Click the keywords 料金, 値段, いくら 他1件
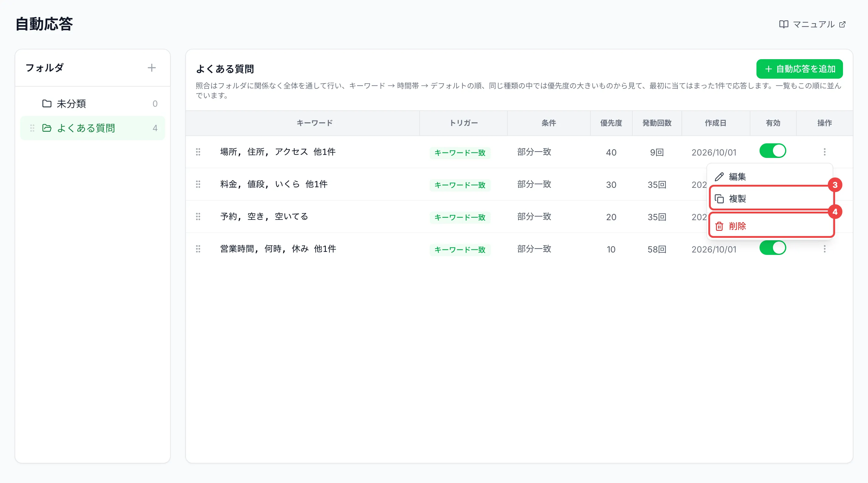The image size is (868, 483). [x=274, y=184]
